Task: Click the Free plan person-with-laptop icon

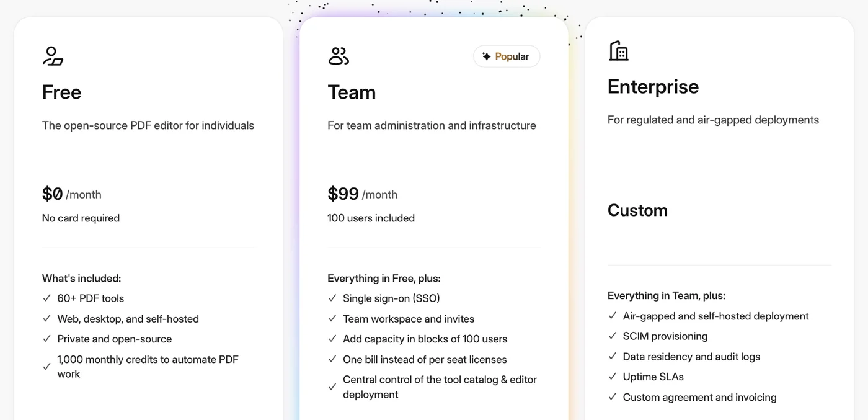Action: point(53,56)
